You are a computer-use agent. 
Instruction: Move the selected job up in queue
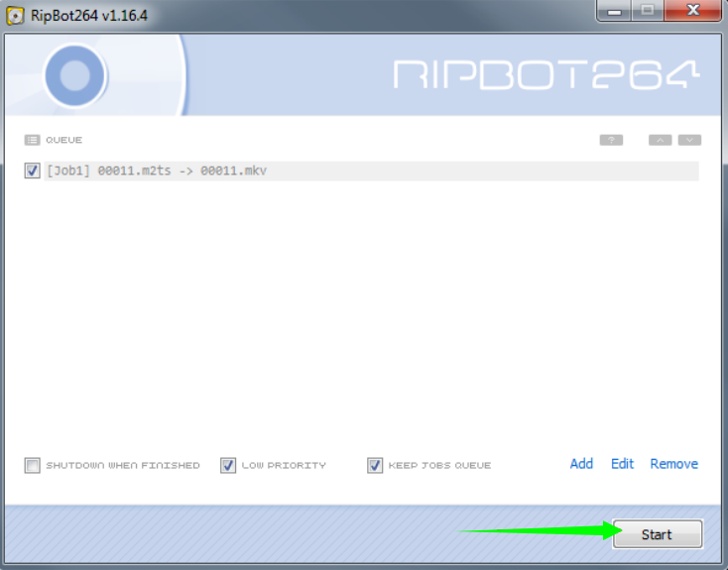(x=660, y=140)
